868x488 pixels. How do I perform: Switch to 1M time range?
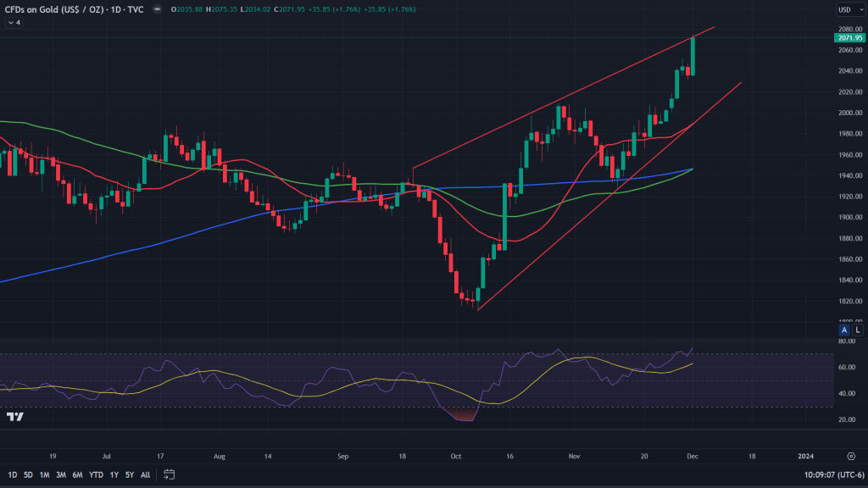(x=45, y=474)
